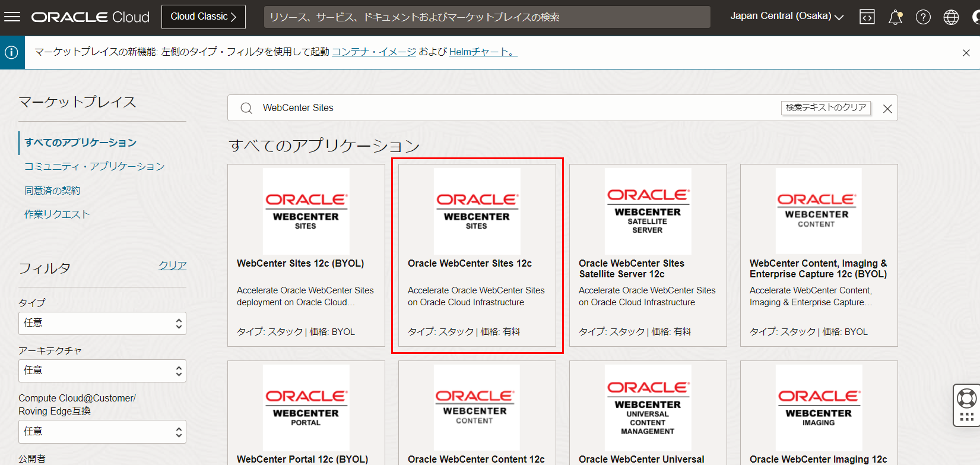Click the クリア filter link
Viewport: 980px width, 465px height.
tap(172, 265)
